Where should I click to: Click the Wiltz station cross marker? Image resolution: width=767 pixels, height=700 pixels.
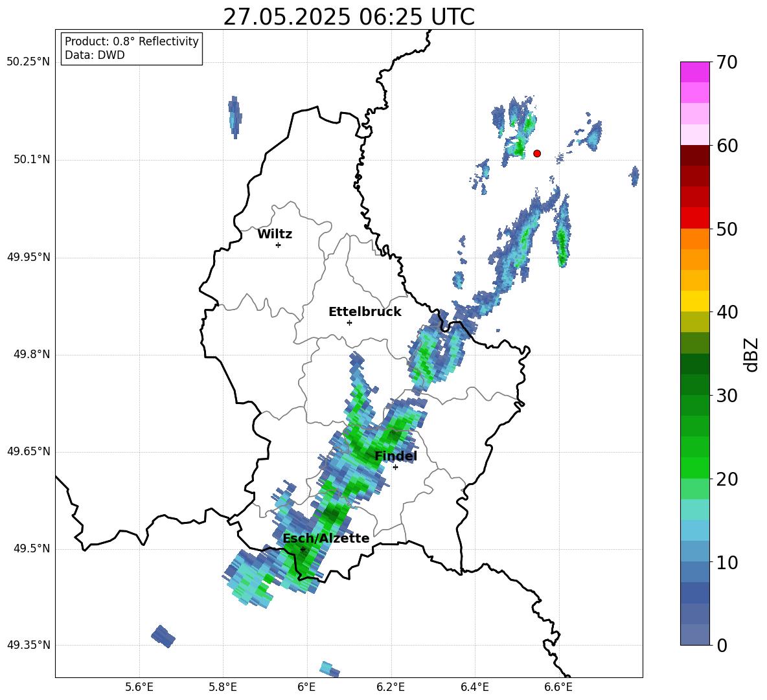(x=279, y=245)
